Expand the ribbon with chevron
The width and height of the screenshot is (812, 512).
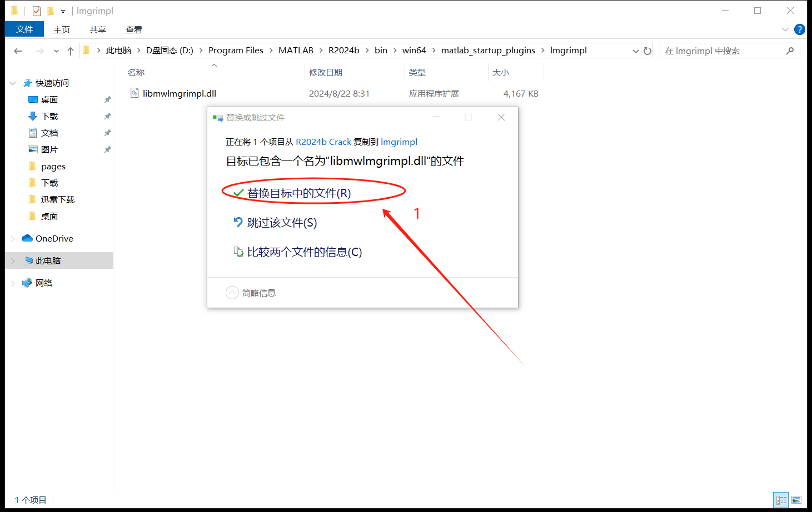coord(785,29)
